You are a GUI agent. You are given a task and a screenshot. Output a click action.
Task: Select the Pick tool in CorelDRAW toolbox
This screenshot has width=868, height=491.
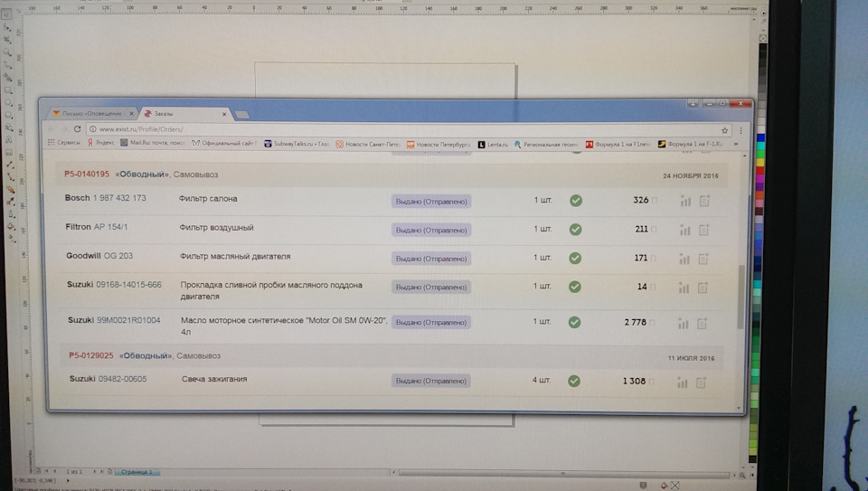click(x=6, y=14)
